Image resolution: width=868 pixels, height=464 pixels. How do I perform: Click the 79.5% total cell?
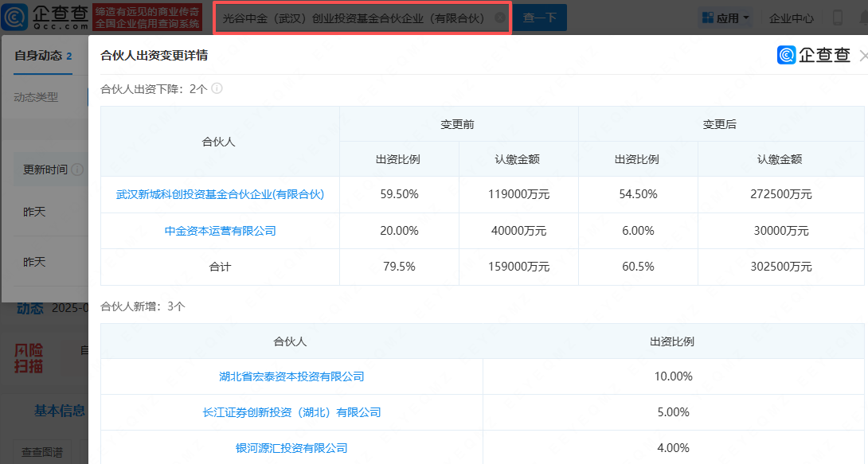point(399,267)
